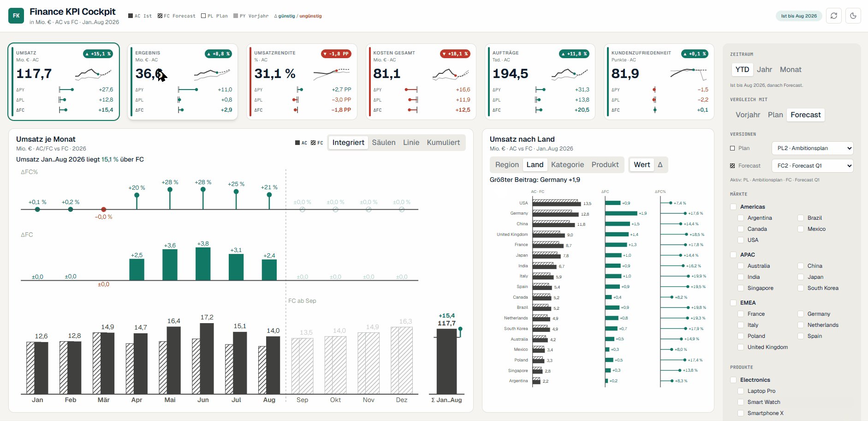
Task: Click the 'FC ab Sep' marker label
Action: coord(302,301)
